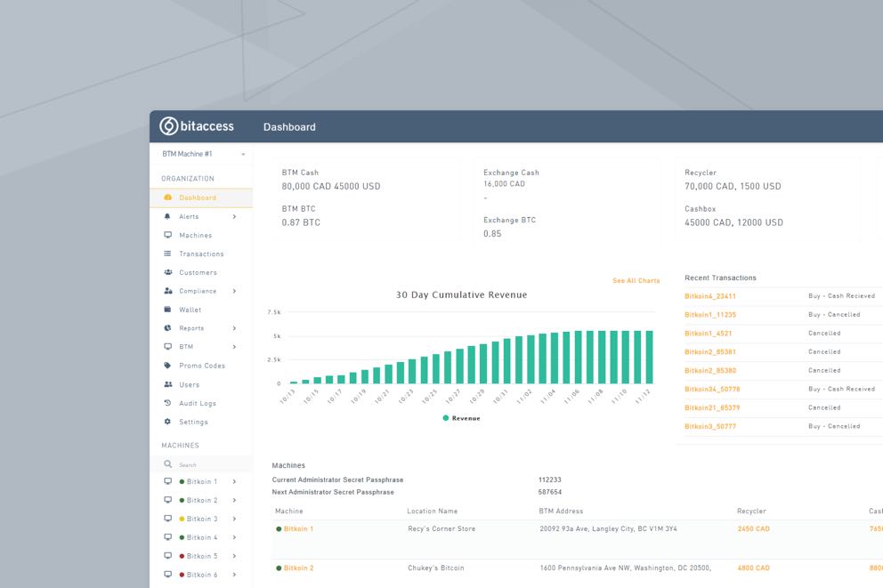
Task: Open transaction Bitkoin4_23411
Action: [x=709, y=296]
